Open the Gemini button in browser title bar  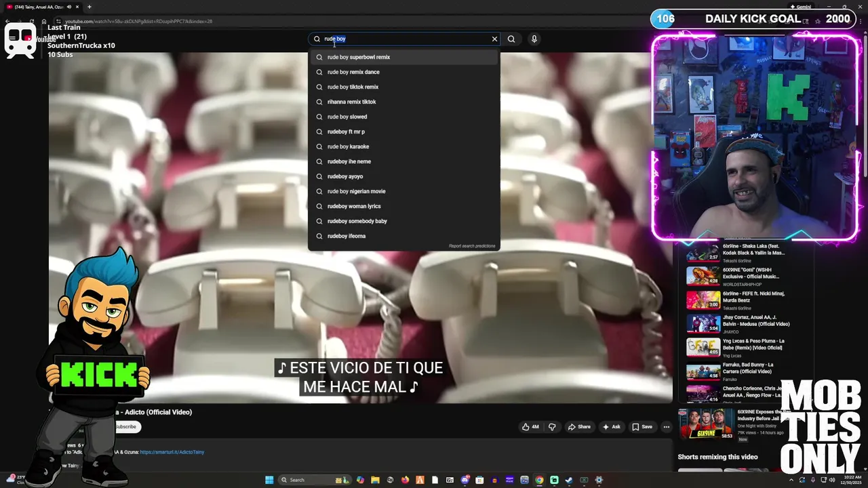[x=800, y=7]
